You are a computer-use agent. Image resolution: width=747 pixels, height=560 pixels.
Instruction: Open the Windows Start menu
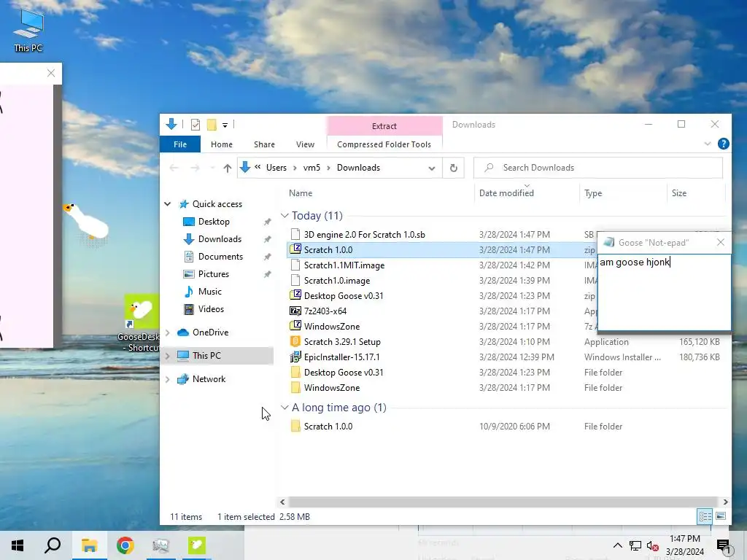(18, 545)
